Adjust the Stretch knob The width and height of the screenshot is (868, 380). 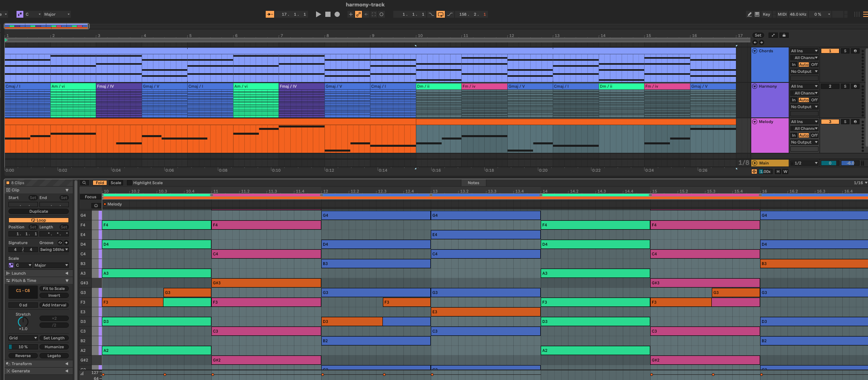23,322
